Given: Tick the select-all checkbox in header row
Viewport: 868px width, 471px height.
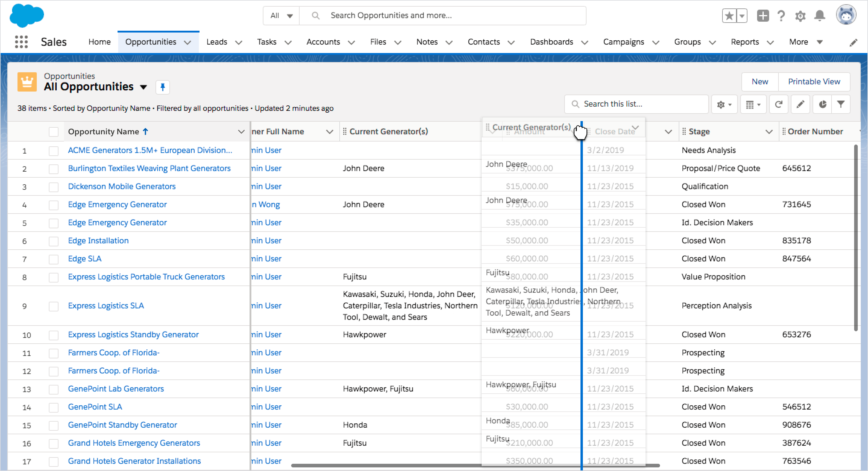Looking at the screenshot, I should pyautogui.click(x=54, y=132).
